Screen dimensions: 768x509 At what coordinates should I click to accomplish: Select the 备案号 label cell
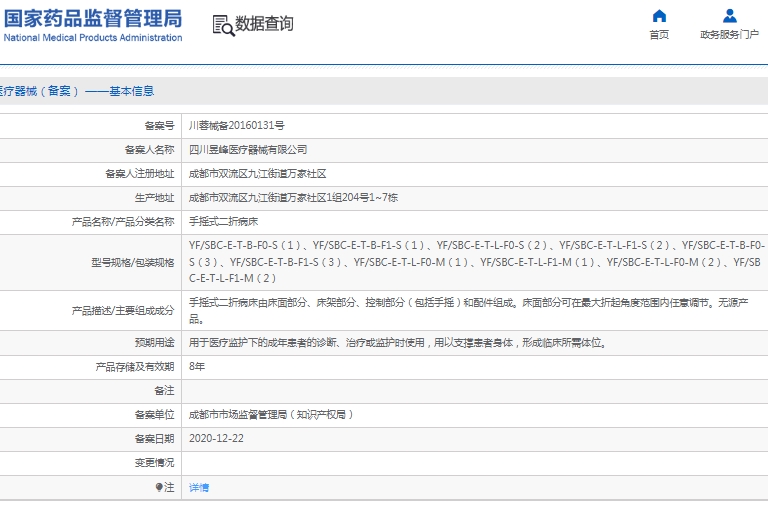point(159,126)
